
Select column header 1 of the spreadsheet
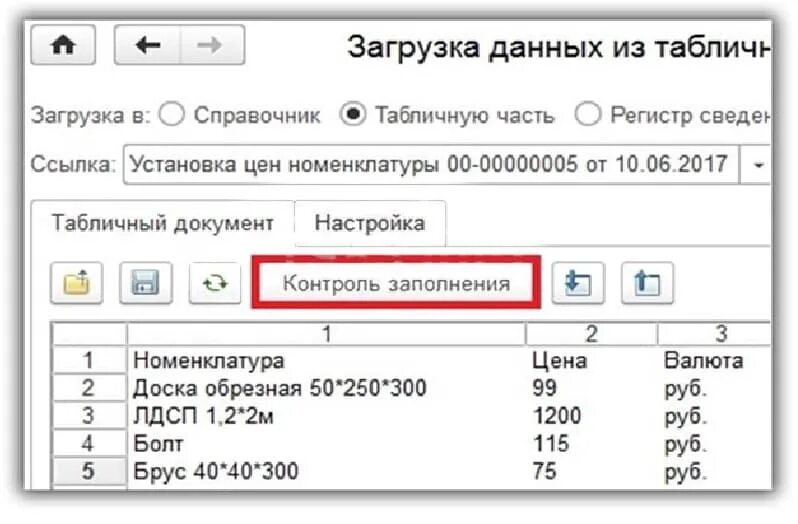pos(326,334)
